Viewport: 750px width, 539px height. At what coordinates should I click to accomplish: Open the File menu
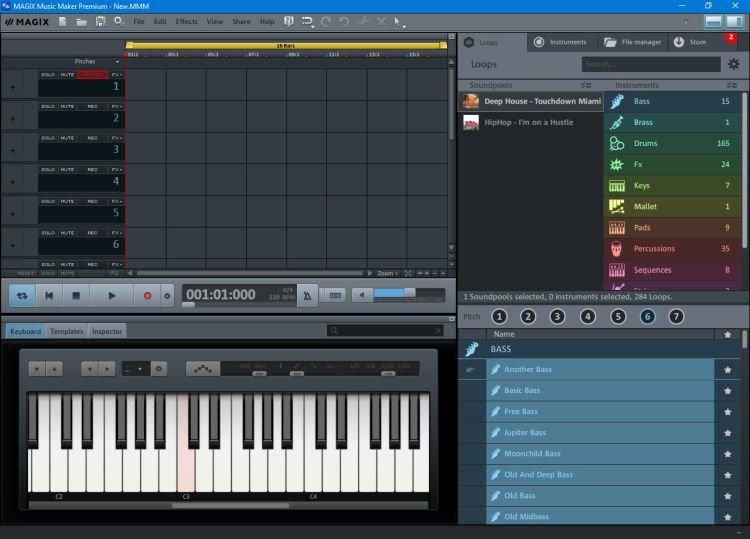(139, 22)
